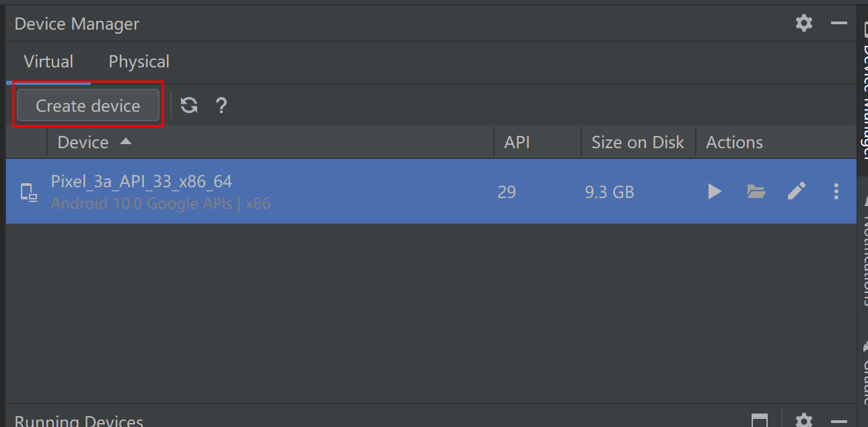Click the Size on Disk column header
The width and height of the screenshot is (868, 427).
click(637, 142)
